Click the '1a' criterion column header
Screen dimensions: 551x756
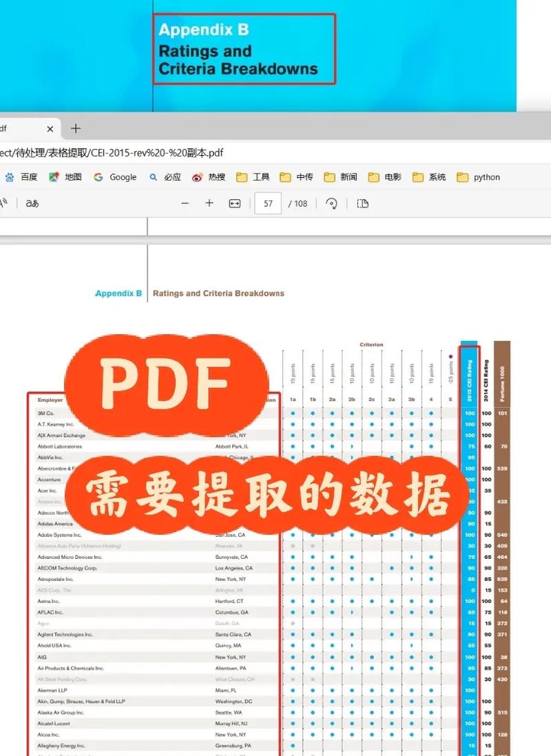(x=293, y=400)
